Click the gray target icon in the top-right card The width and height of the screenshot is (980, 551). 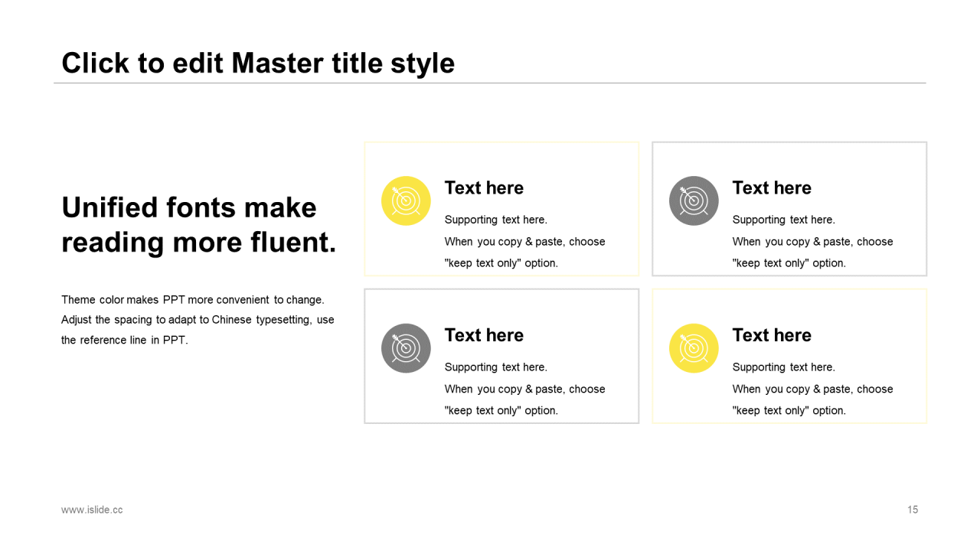694,201
